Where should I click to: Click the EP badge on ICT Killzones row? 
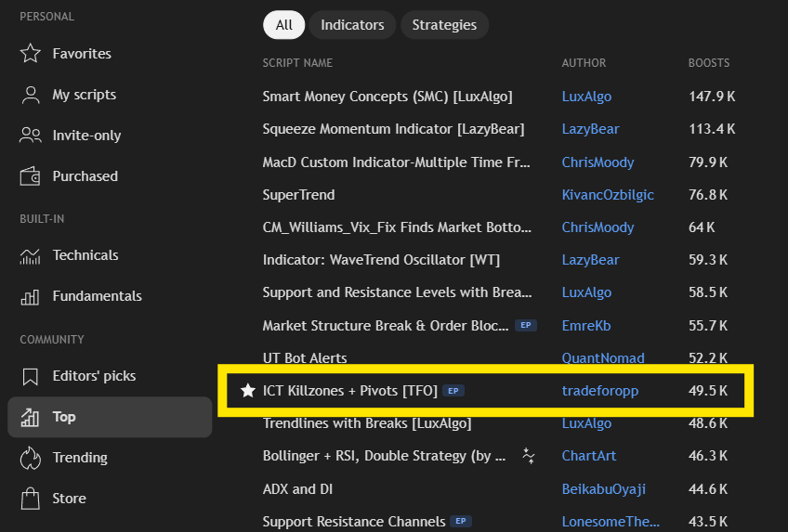point(453,391)
